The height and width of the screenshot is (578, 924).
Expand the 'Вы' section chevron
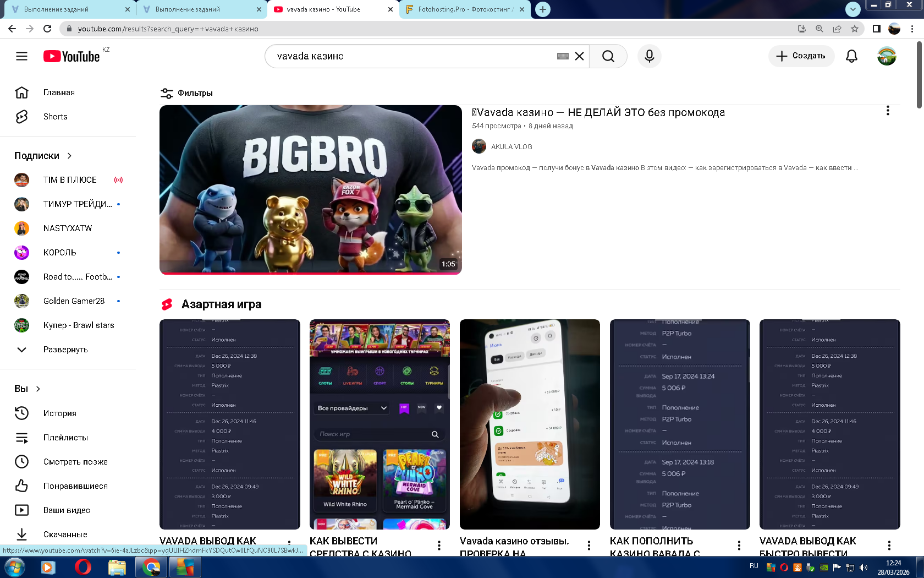click(x=38, y=389)
